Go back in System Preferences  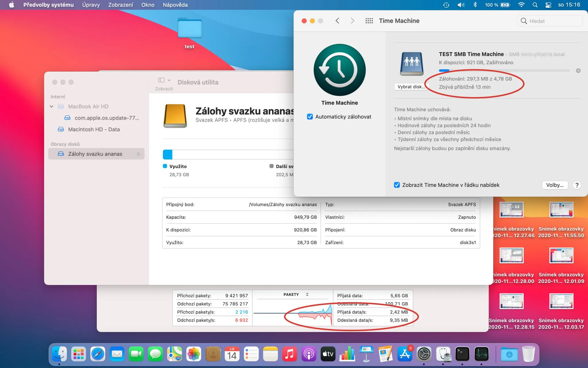coord(337,21)
